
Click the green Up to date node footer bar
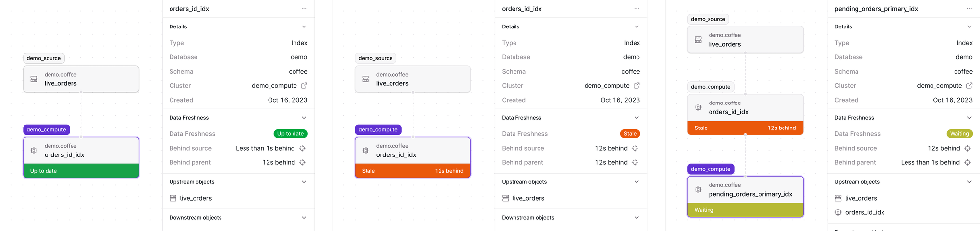[x=81, y=171]
